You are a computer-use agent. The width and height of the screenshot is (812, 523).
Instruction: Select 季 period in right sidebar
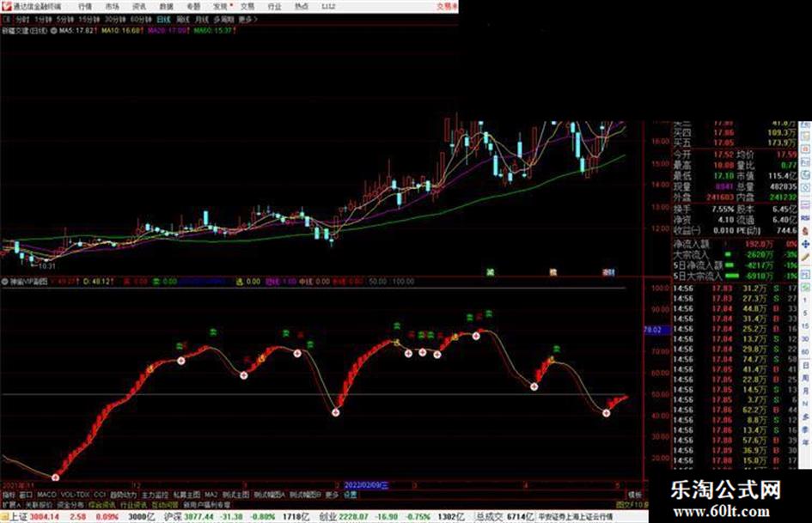click(806, 429)
